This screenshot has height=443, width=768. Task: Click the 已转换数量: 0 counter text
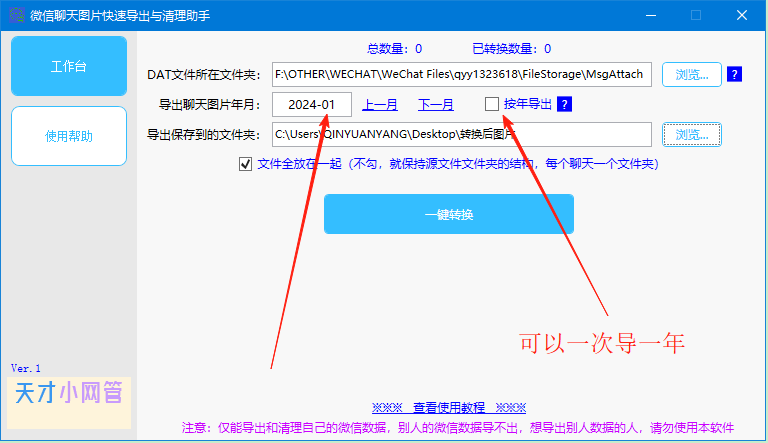(x=511, y=49)
